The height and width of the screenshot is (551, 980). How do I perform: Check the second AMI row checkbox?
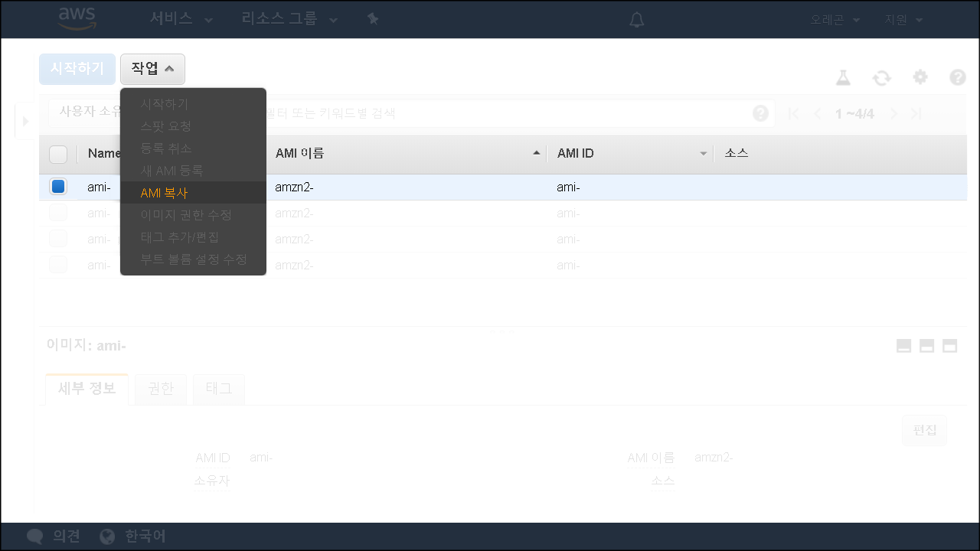click(58, 214)
